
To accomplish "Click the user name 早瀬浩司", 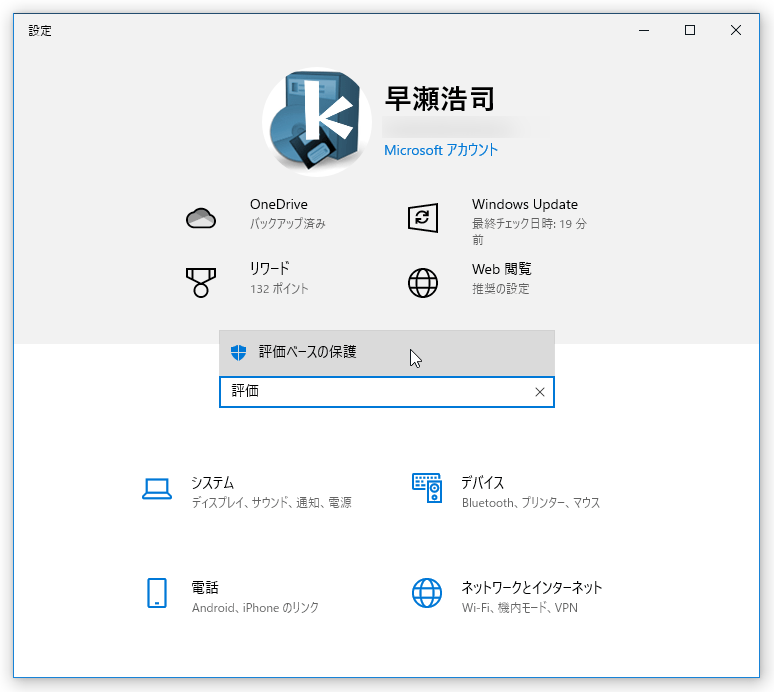I will [x=439, y=99].
